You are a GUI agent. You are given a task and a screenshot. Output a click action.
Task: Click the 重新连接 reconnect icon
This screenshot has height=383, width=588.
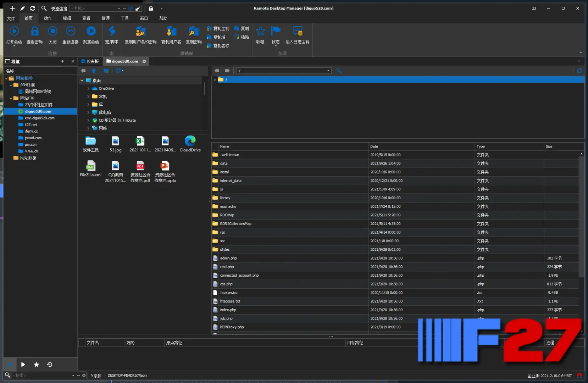pyautogui.click(x=70, y=32)
